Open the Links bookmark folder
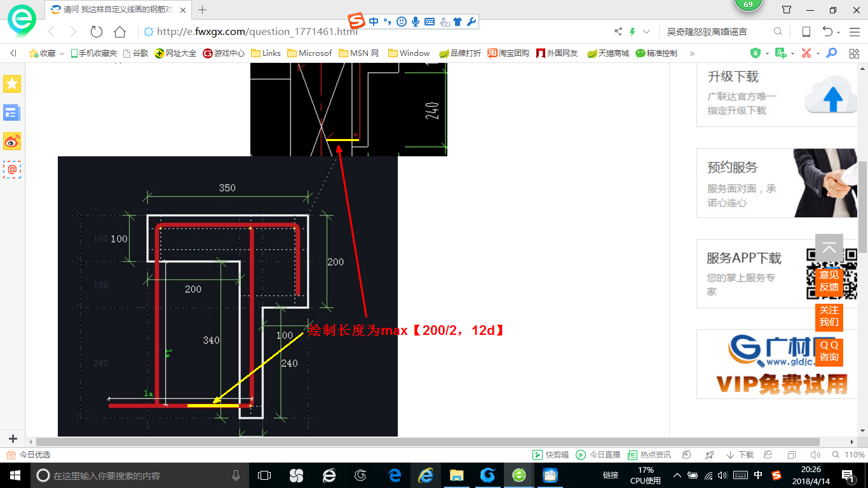The width and height of the screenshot is (868, 488). [x=266, y=53]
